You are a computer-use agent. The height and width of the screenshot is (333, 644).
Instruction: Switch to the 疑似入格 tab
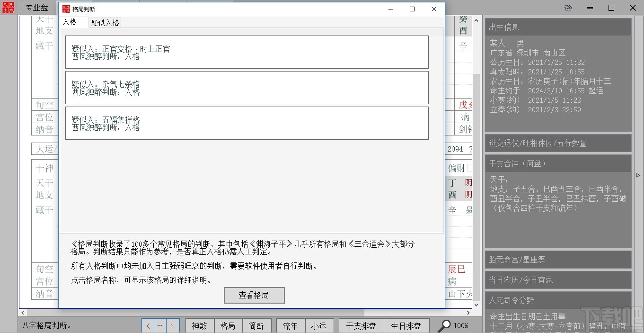coord(105,22)
